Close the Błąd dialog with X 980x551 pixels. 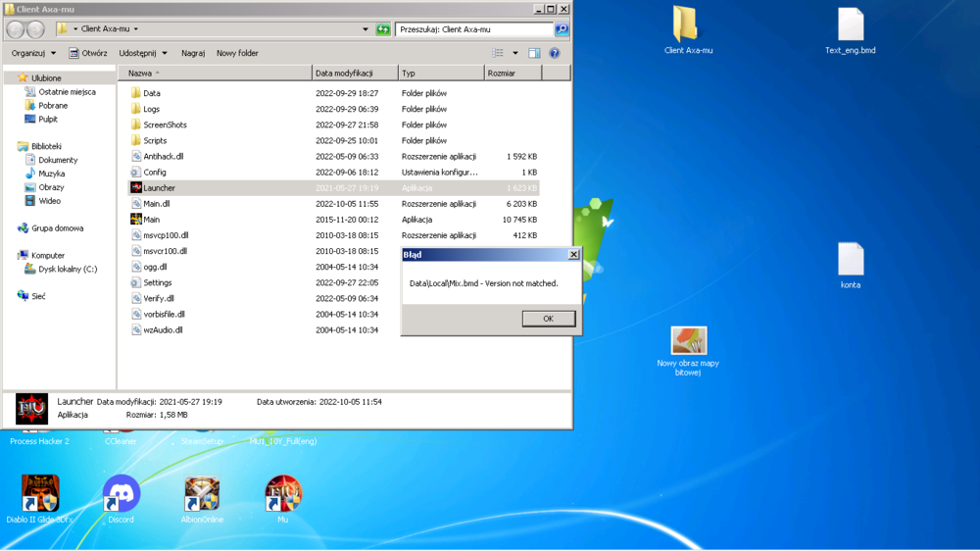[573, 255]
